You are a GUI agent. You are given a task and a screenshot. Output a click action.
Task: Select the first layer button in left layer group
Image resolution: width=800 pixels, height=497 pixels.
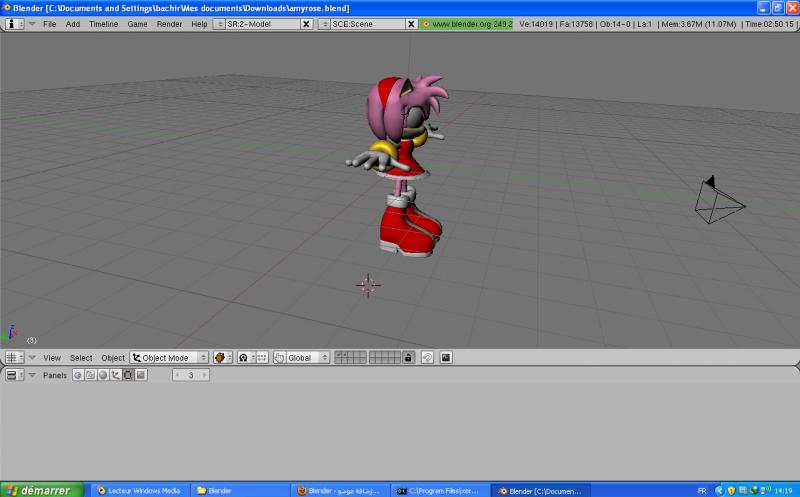click(338, 355)
